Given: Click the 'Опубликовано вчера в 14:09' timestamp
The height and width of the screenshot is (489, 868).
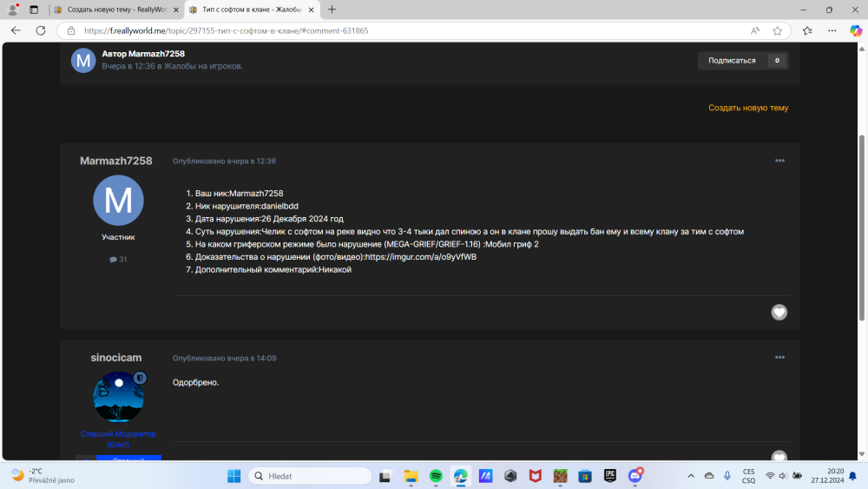Looking at the screenshot, I should pos(224,359).
